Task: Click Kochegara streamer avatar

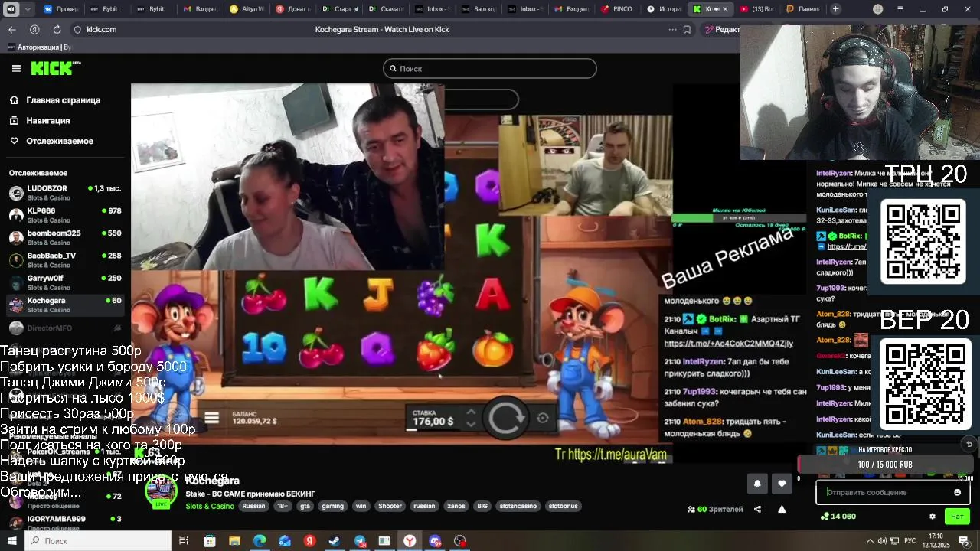Action: point(162,491)
